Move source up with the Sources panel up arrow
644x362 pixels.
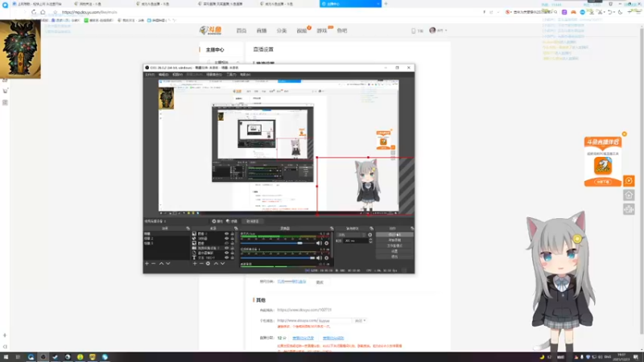pyautogui.click(x=216, y=264)
